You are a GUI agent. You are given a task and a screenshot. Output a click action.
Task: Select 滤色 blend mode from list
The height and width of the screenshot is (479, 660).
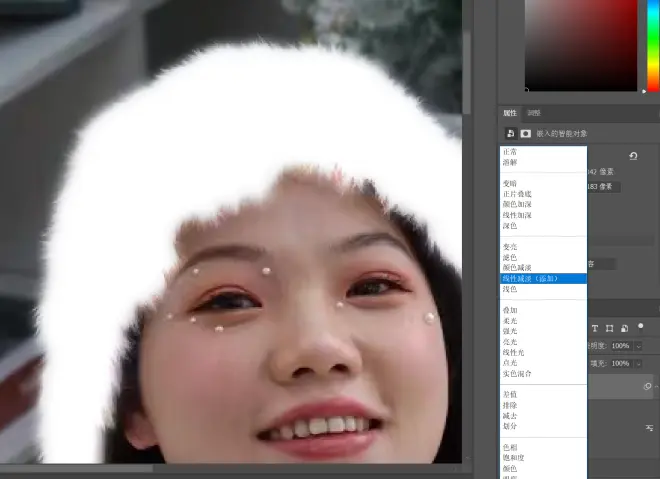[x=510, y=257]
